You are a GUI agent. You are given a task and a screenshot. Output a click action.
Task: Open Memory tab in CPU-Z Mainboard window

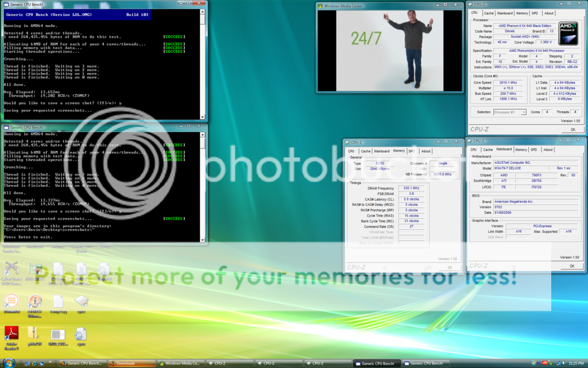(x=521, y=149)
